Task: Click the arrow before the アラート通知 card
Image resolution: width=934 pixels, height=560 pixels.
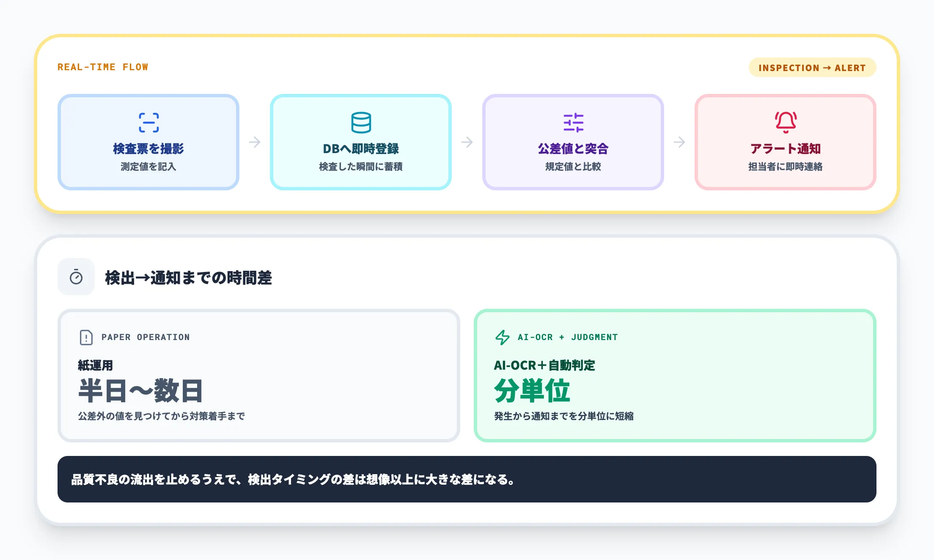Action: click(x=679, y=143)
